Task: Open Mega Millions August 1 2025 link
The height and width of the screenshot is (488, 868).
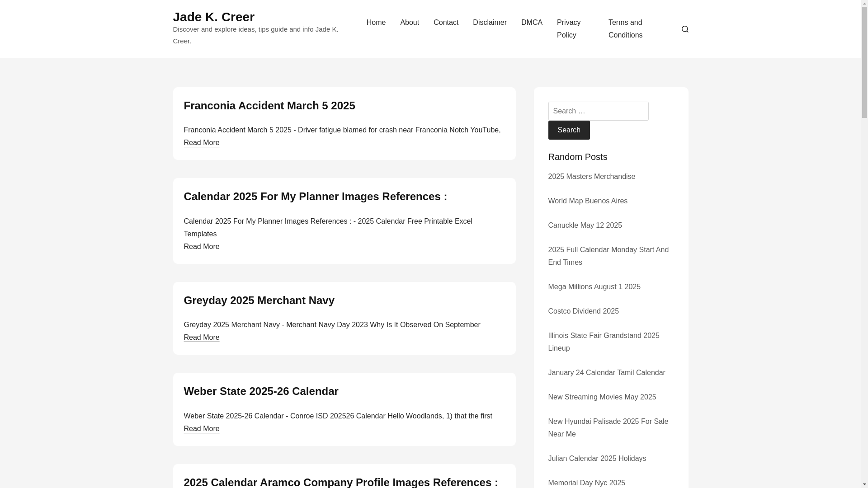Action: tap(594, 287)
